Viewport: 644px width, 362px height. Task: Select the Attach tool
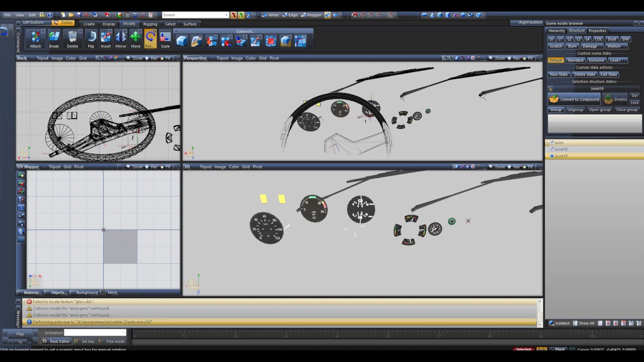pos(35,39)
